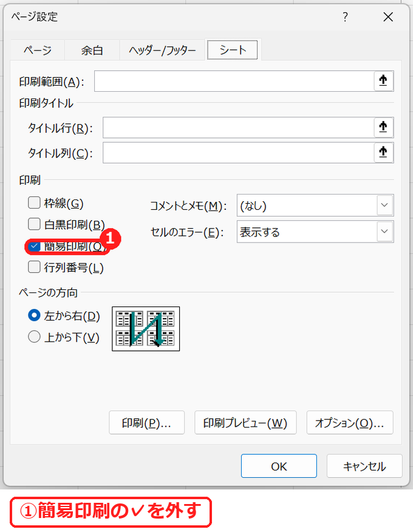The image size is (413, 532).
Task: Switch to the ヘッダー/フッター tab
Action: click(162, 50)
